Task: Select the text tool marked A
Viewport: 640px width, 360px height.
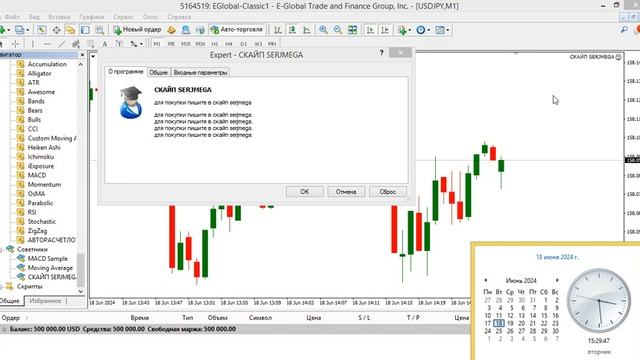Action: (x=105, y=44)
